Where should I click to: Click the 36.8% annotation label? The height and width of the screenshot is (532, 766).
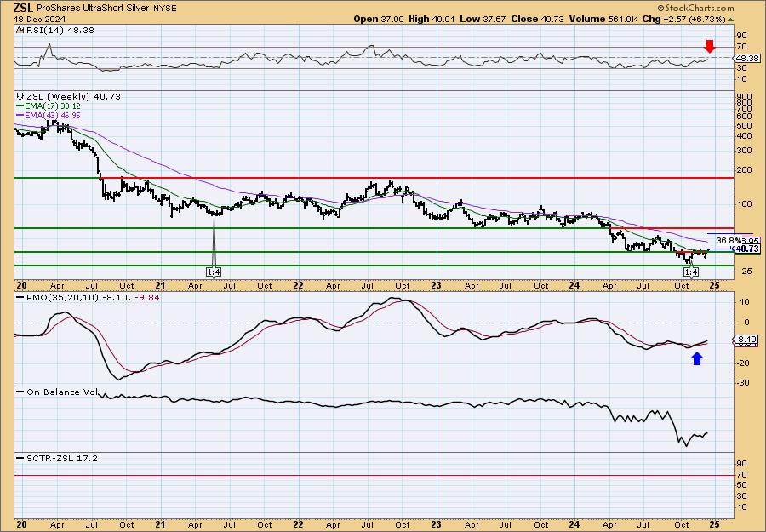729,240
